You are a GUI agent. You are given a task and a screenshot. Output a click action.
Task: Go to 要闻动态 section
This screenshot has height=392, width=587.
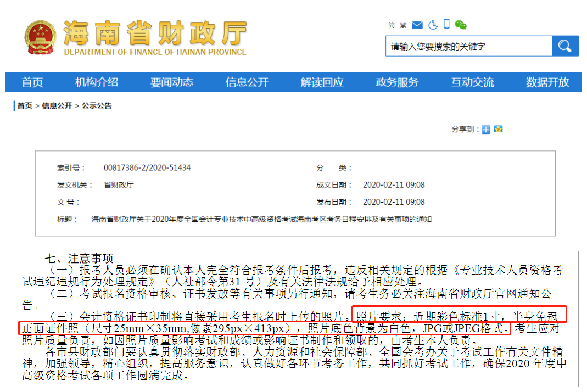[x=172, y=82]
